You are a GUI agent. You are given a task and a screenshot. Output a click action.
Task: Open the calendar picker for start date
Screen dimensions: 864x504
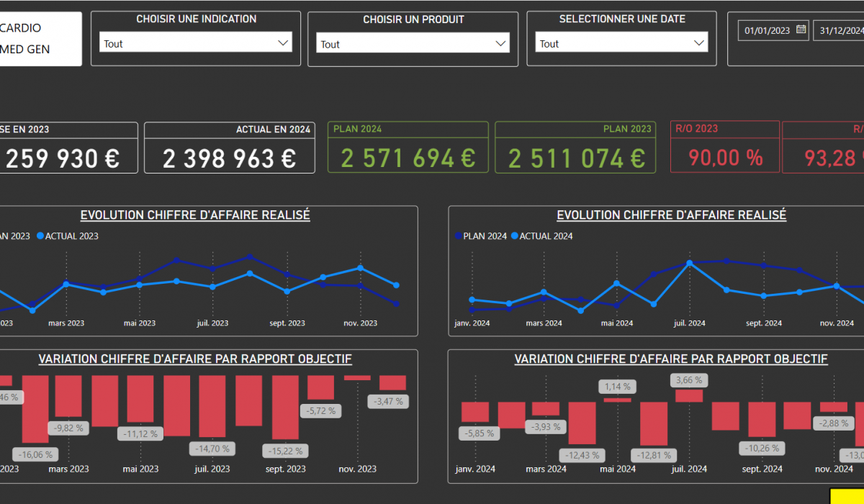click(800, 30)
